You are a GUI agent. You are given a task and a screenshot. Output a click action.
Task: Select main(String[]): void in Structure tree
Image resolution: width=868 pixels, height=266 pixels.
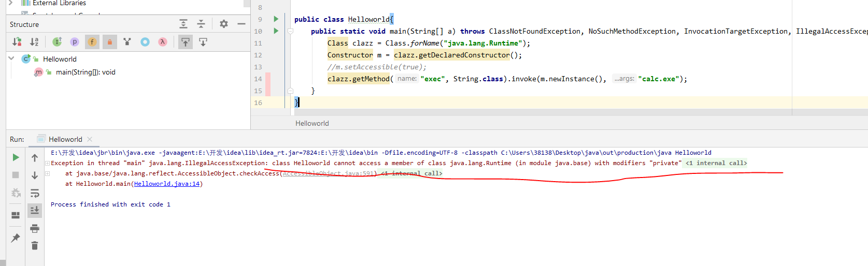(x=86, y=72)
